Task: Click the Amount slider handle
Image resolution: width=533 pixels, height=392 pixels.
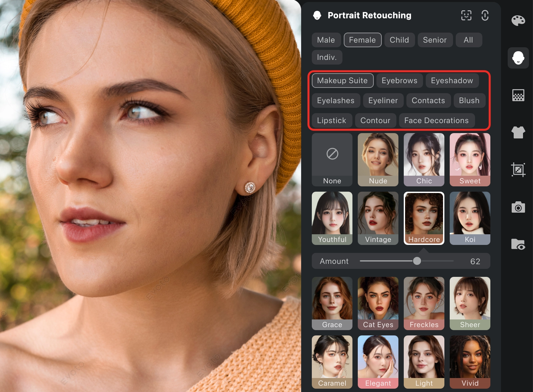Action: (417, 261)
